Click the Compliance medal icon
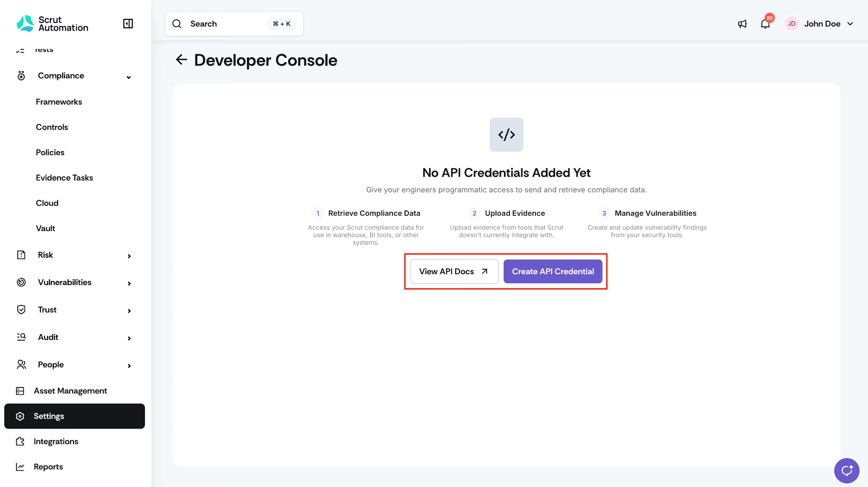 pos(21,76)
